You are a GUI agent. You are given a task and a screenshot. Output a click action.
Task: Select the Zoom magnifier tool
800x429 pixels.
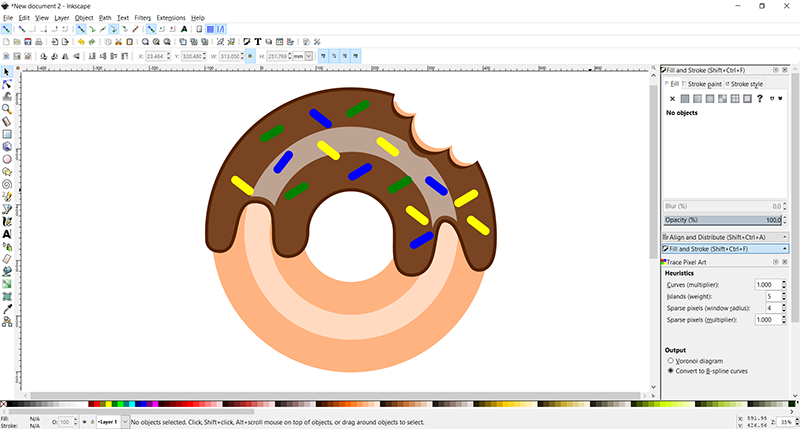point(7,109)
